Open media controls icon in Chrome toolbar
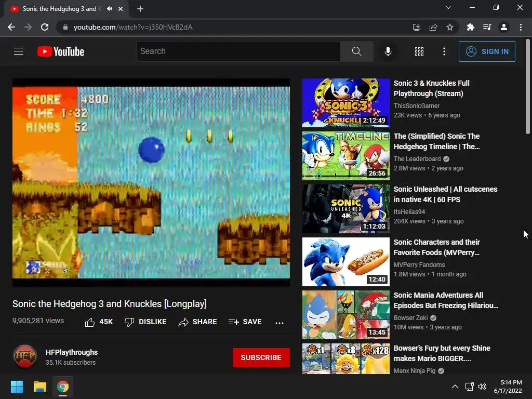The height and width of the screenshot is (399, 532). point(487,27)
